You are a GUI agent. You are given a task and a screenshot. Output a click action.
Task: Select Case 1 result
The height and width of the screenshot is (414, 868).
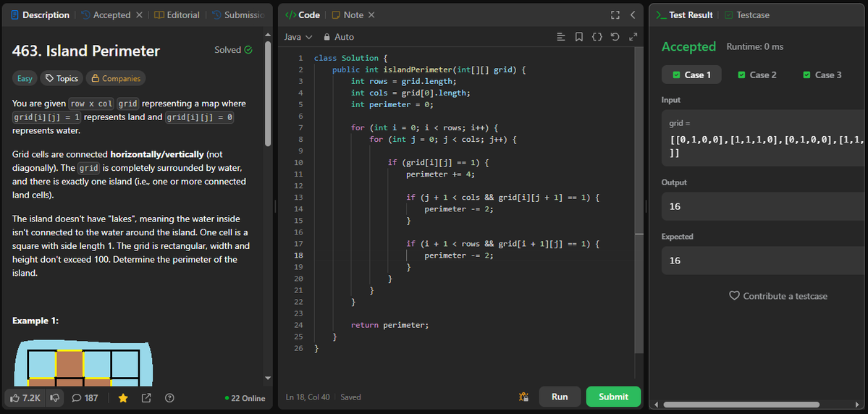coord(691,75)
